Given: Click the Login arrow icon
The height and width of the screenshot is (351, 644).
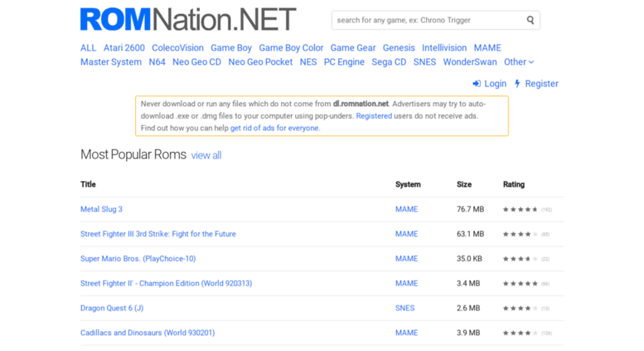Looking at the screenshot, I should 477,84.
